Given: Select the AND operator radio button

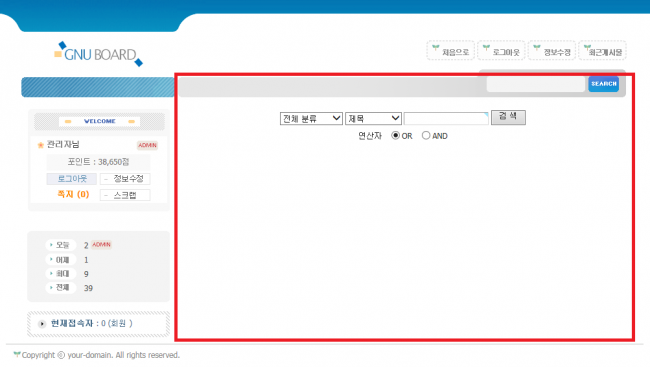Looking at the screenshot, I should 426,136.
